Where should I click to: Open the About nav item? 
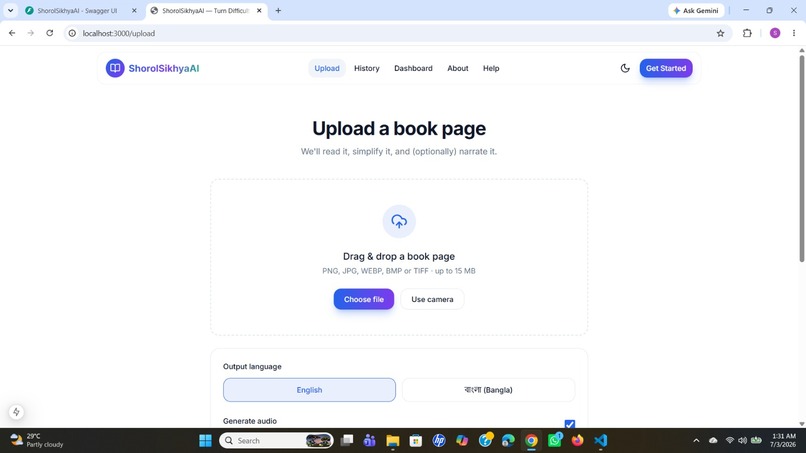(457, 68)
